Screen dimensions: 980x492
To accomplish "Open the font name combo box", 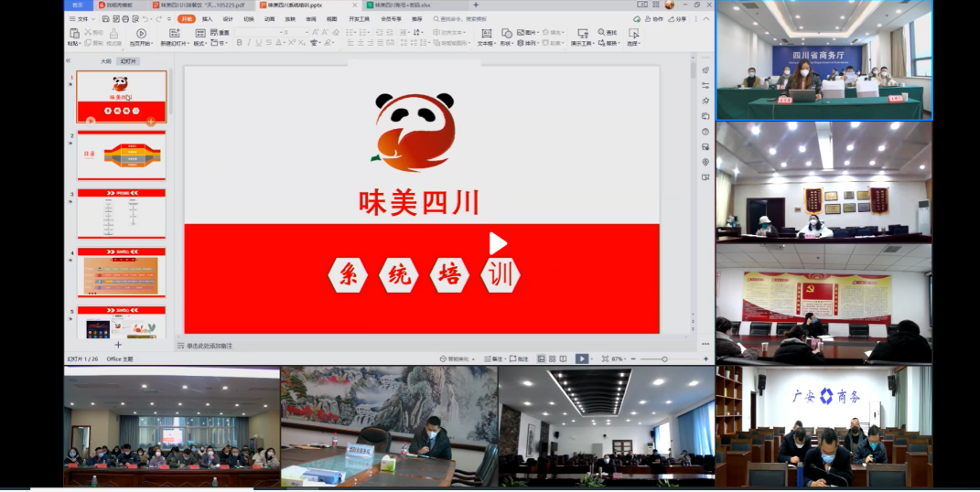I will tap(258, 33).
